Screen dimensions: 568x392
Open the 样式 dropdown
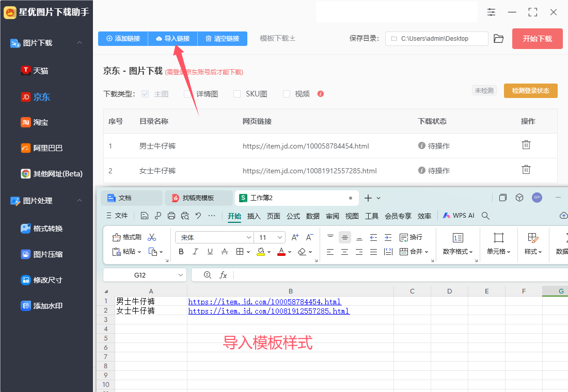coord(533,252)
